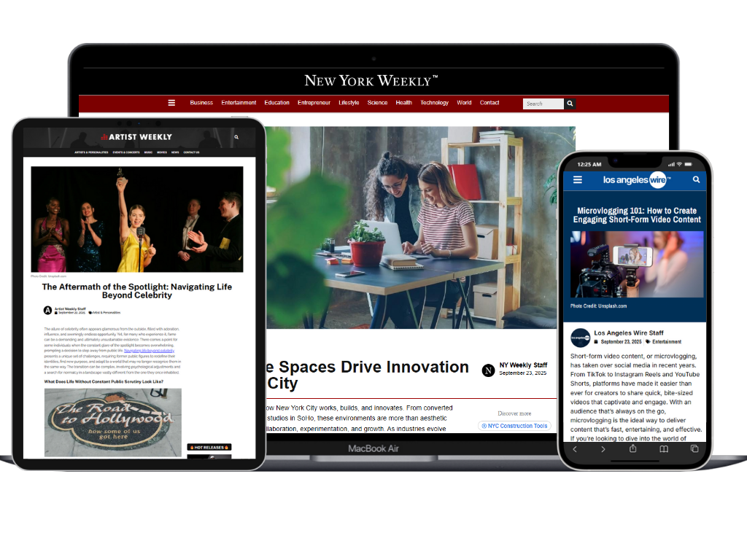Viewport: 747px width, 560px height.
Task: Click the Artist Weekly search icon
Action: [236, 137]
